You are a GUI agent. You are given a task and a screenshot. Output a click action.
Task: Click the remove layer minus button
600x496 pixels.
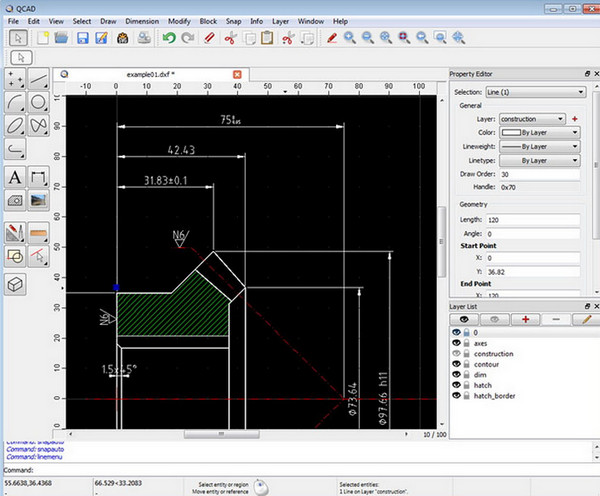[556, 318]
